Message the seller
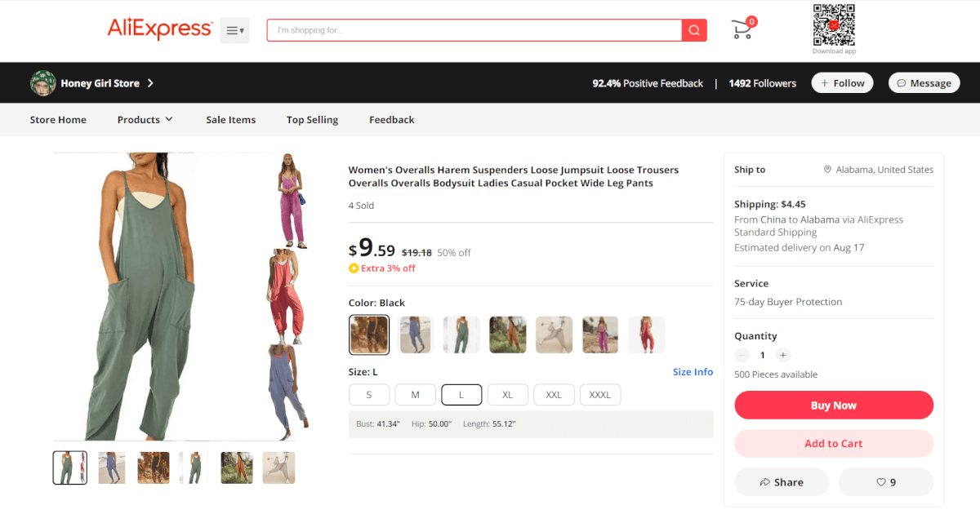980x514 pixels. 924,83
